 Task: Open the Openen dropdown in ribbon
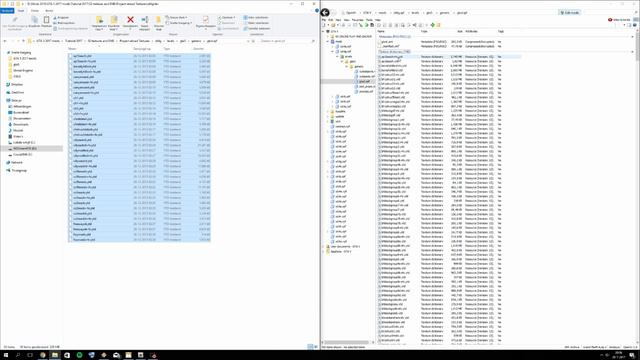coord(226,18)
